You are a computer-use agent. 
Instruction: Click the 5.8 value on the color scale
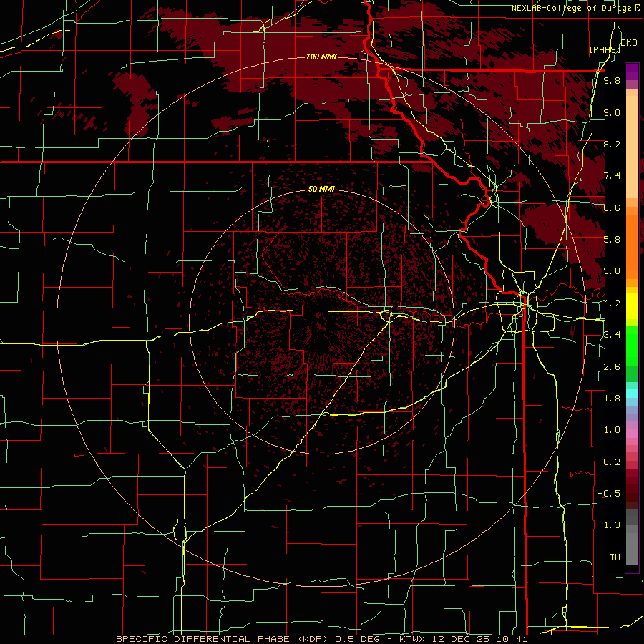coord(612,240)
